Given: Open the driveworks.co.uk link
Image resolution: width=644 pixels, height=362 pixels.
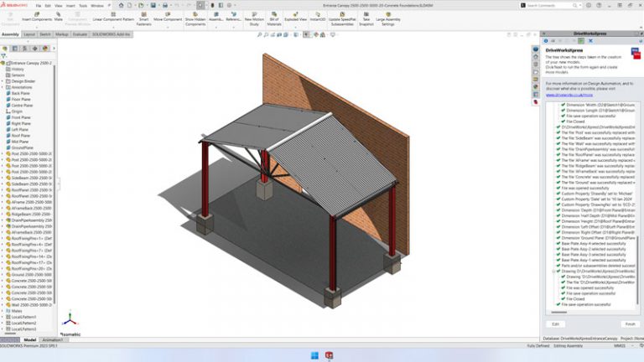Looking at the screenshot, I should click(569, 95).
